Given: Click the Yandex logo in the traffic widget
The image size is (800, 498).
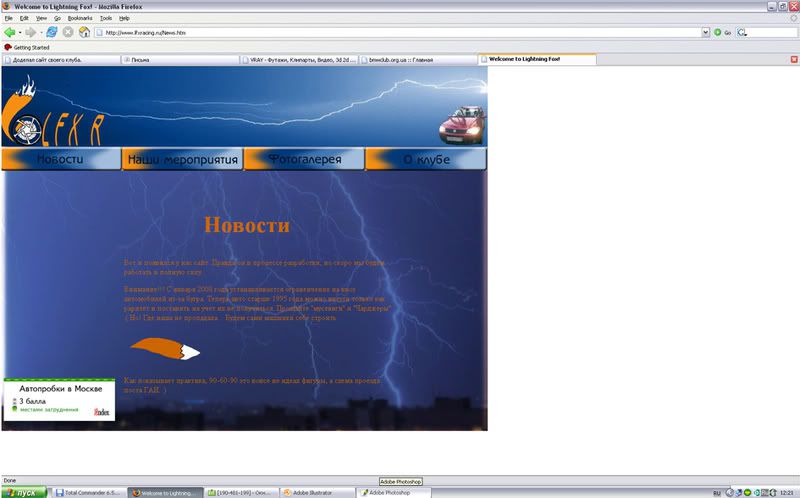Looking at the screenshot, I should (x=102, y=412).
